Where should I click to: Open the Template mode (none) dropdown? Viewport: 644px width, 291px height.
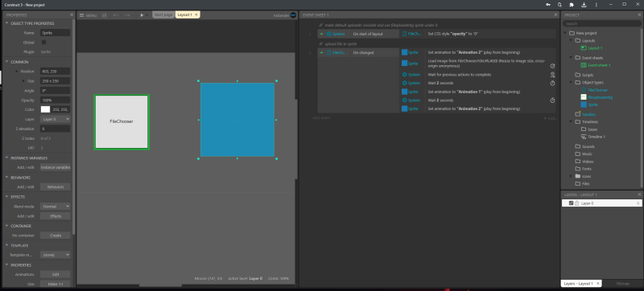(x=55, y=255)
